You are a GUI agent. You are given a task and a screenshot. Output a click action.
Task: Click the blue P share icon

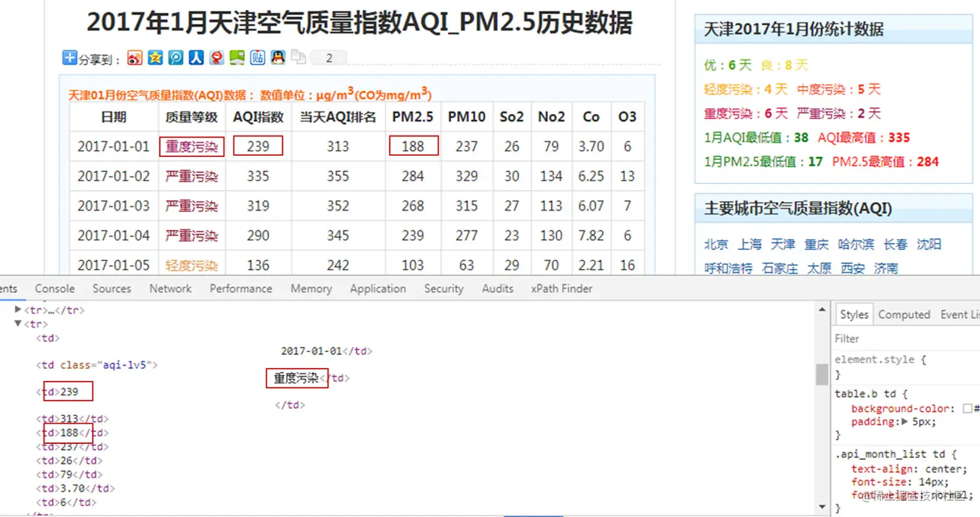coord(175,58)
